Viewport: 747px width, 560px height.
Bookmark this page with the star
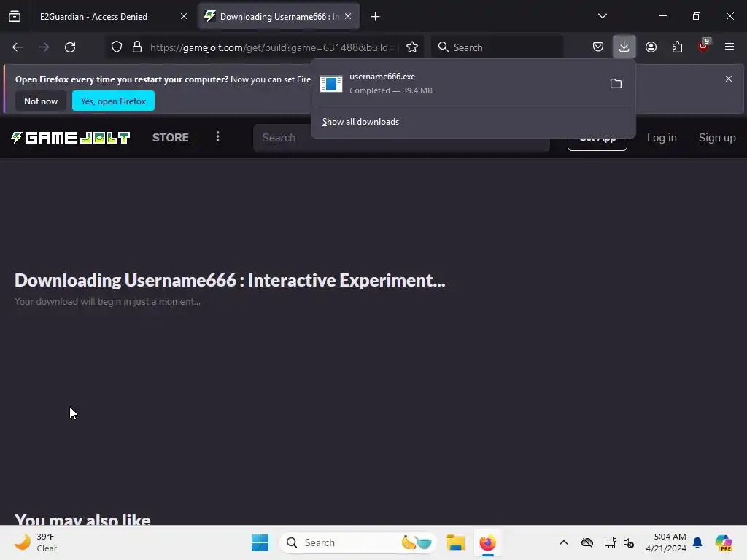click(x=412, y=47)
